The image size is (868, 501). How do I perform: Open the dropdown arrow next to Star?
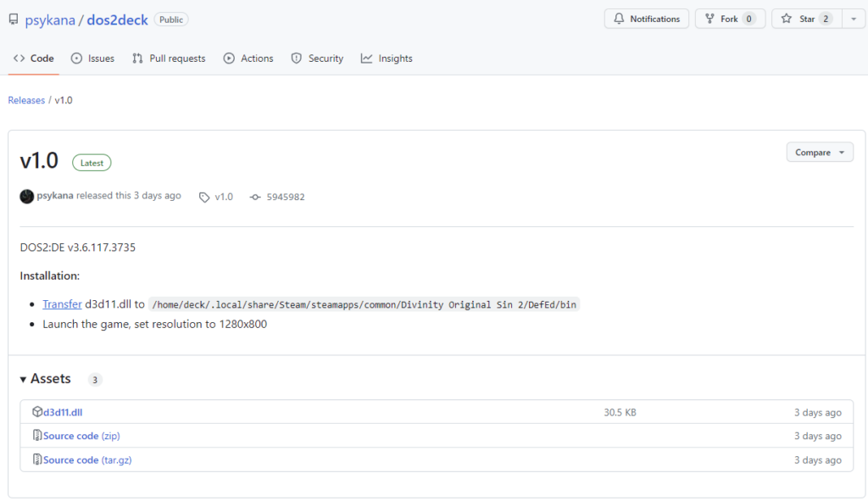854,19
